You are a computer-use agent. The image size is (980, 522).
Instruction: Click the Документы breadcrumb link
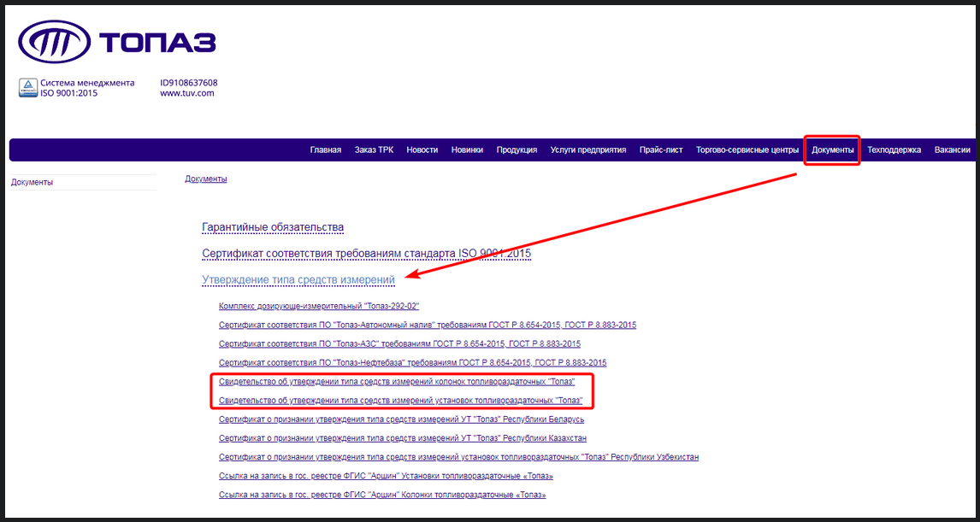click(205, 179)
